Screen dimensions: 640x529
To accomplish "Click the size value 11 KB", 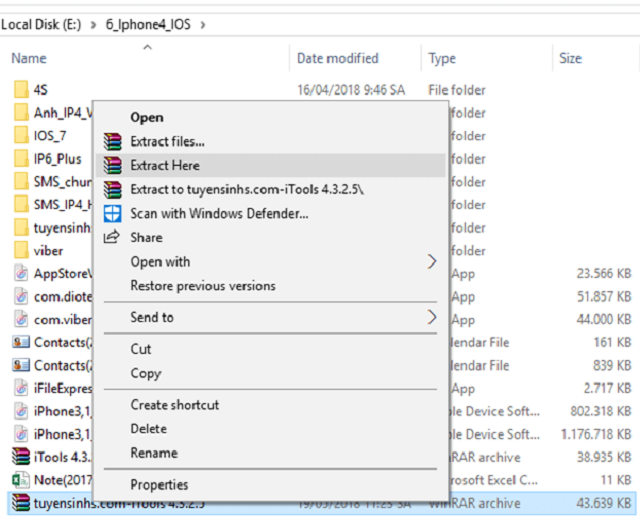I will click(x=616, y=480).
